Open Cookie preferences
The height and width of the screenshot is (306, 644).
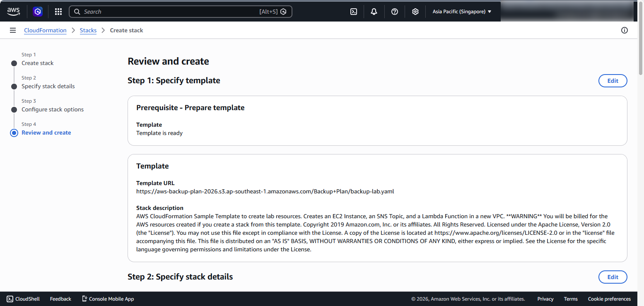[x=609, y=299]
